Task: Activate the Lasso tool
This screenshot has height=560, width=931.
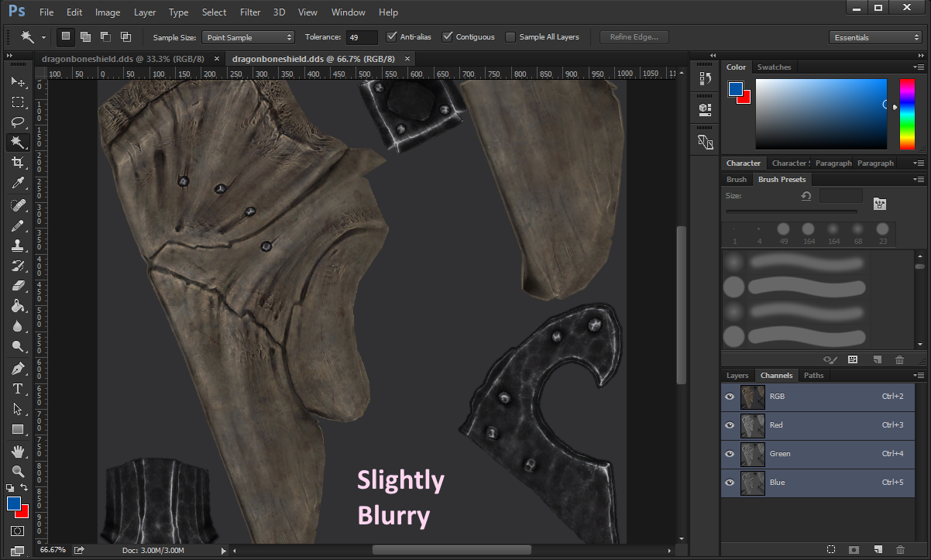Action: click(19, 122)
